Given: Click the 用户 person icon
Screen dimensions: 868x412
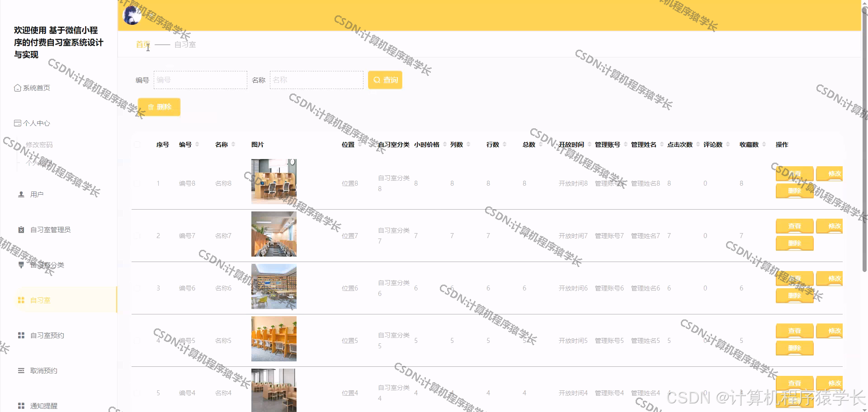Looking at the screenshot, I should (x=21, y=194).
